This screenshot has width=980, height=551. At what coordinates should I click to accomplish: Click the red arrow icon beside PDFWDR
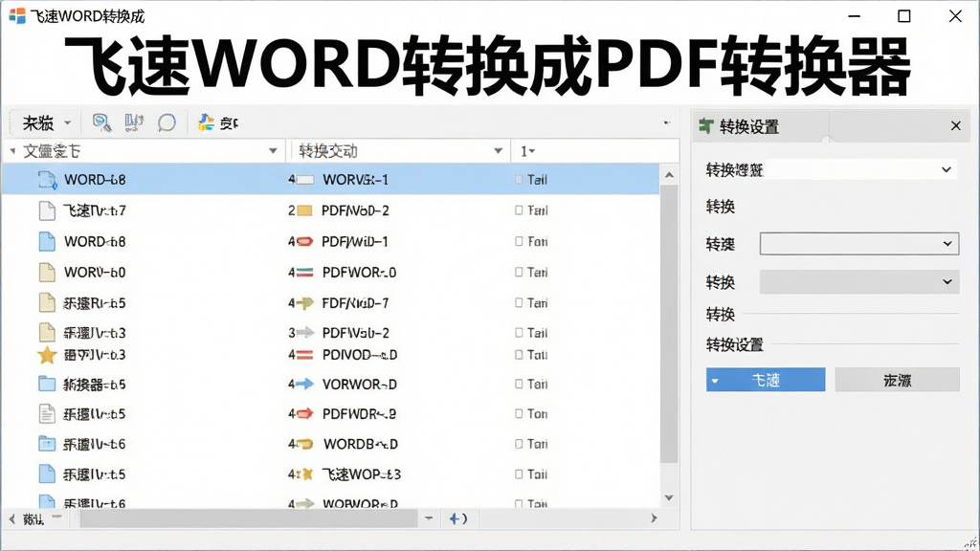304,413
